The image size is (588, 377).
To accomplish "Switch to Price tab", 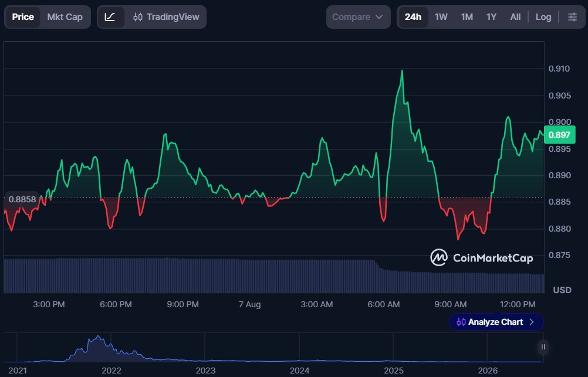I will pos(23,17).
